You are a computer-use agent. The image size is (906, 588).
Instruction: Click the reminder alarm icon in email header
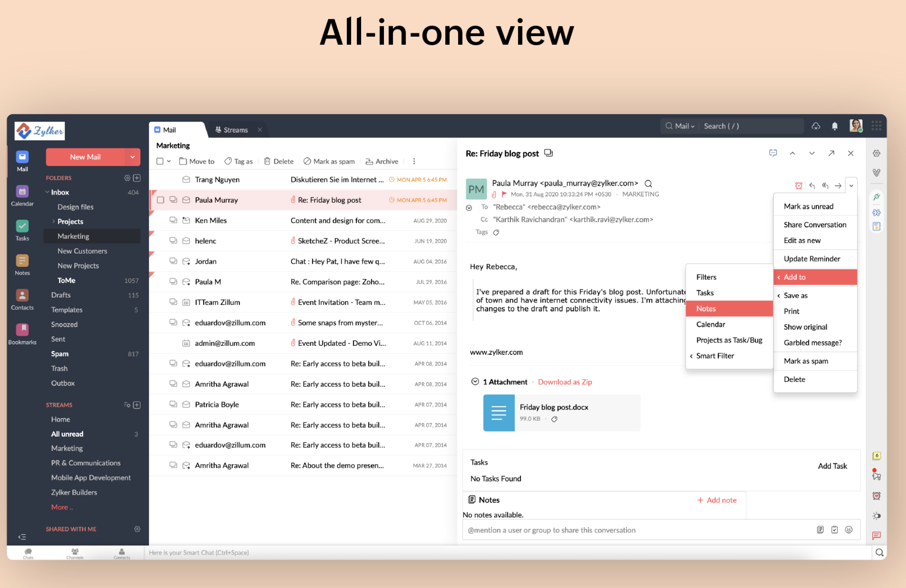pyautogui.click(x=799, y=185)
